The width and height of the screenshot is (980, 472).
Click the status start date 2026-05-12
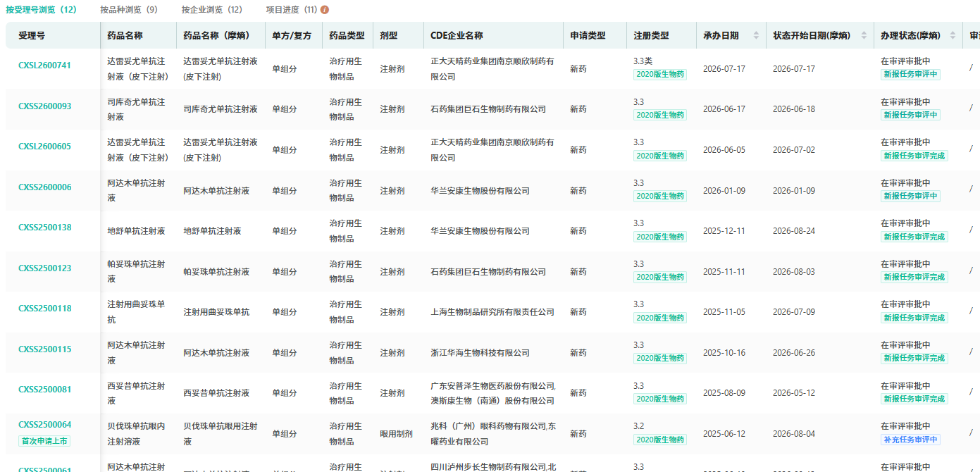tap(794, 393)
